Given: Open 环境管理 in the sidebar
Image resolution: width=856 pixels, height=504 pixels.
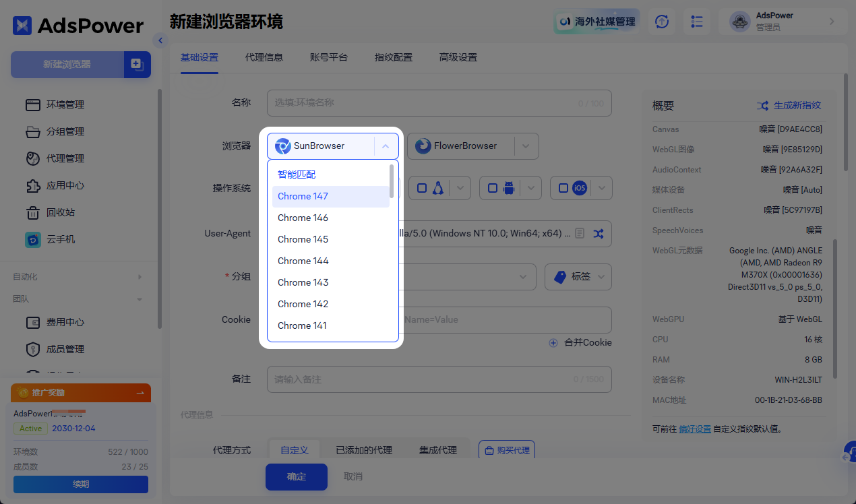Looking at the screenshot, I should [x=65, y=104].
